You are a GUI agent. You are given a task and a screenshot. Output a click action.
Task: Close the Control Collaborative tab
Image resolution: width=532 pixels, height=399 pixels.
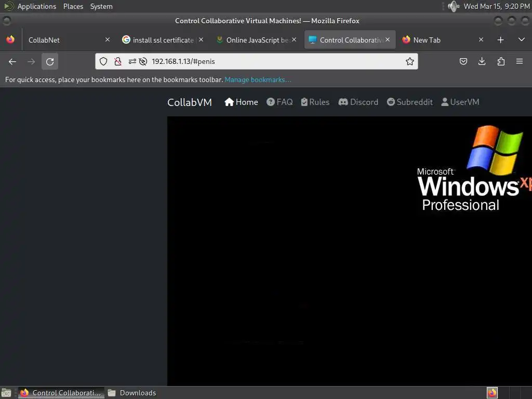[388, 39]
